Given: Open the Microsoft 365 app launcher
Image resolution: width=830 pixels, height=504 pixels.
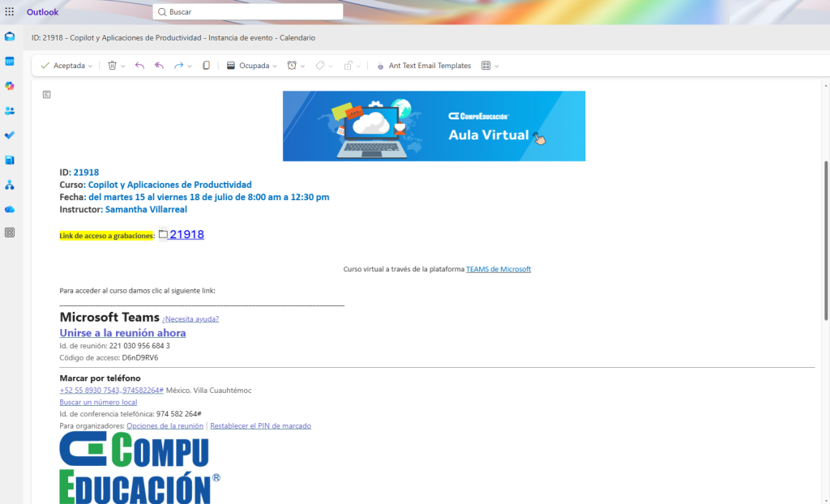Looking at the screenshot, I should point(10,12).
